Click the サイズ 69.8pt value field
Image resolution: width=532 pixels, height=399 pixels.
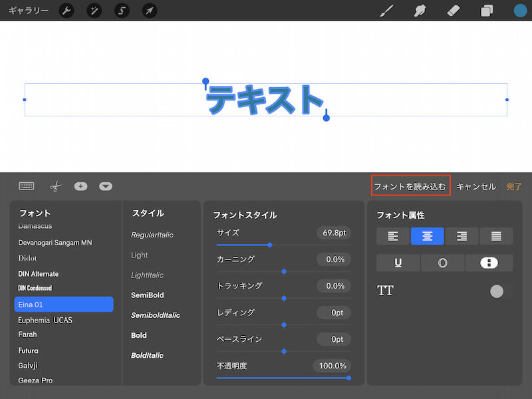334,233
